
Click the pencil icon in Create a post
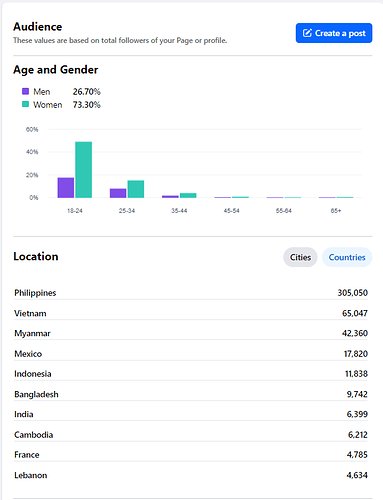pyautogui.click(x=307, y=33)
